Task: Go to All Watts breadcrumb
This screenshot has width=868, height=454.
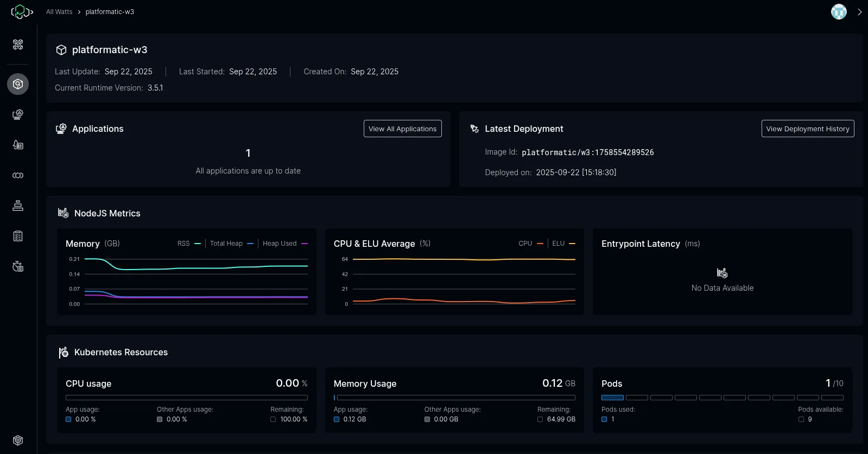Action: (x=59, y=12)
